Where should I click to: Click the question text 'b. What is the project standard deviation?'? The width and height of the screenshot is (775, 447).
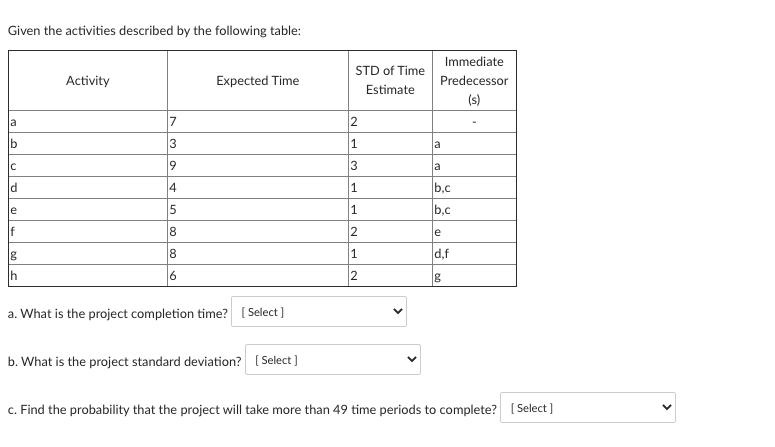tap(125, 361)
